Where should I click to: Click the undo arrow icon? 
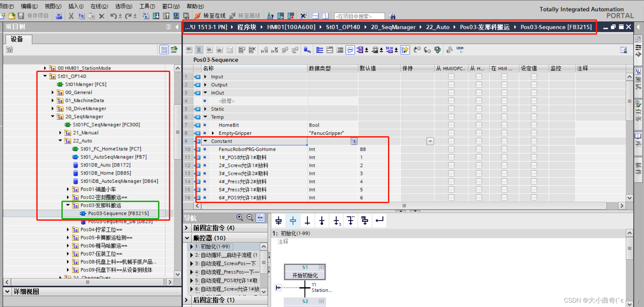coord(113,16)
